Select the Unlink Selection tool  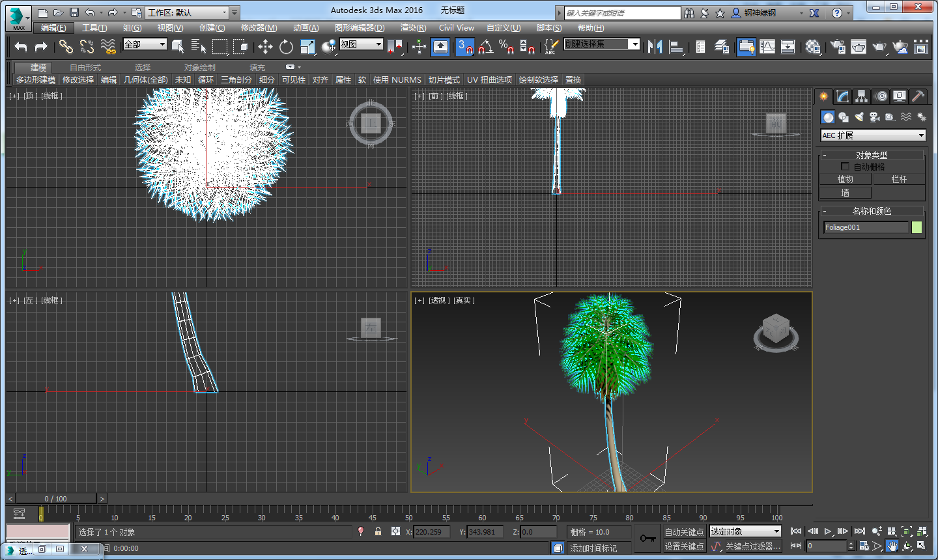tap(87, 46)
